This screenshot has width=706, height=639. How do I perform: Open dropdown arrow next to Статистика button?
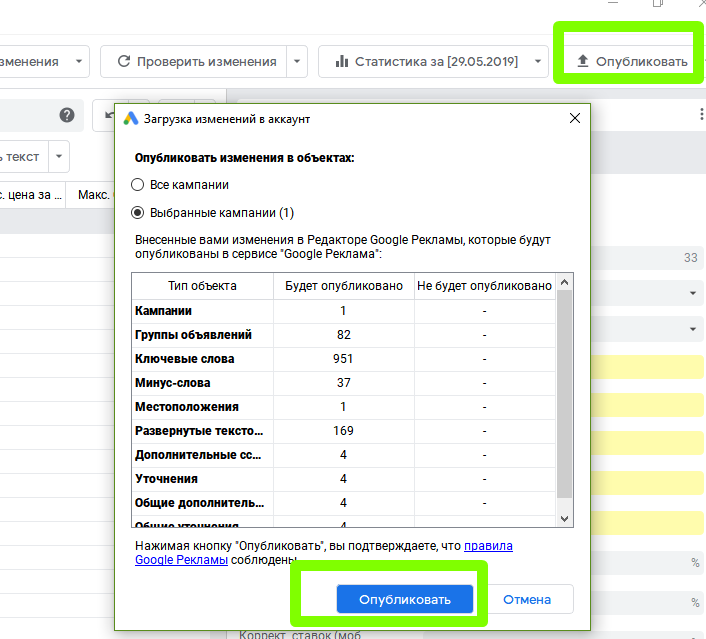538,62
